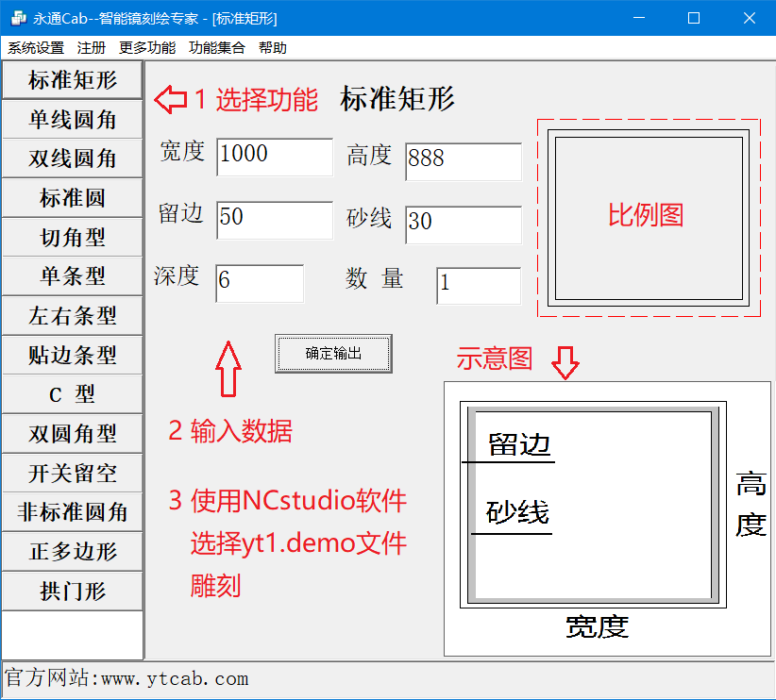This screenshot has width=776, height=700.
Task: Switch to 标准圆 shape
Action: [72, 198]
